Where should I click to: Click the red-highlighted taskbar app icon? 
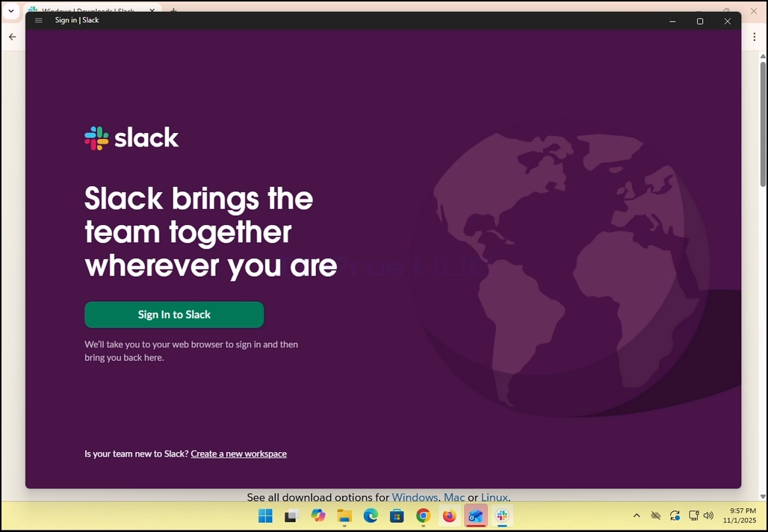click(476, 516)
